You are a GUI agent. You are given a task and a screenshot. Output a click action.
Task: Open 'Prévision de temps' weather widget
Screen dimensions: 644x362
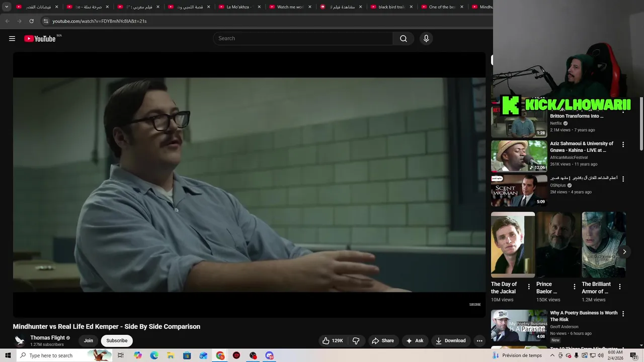pos(518,355)
